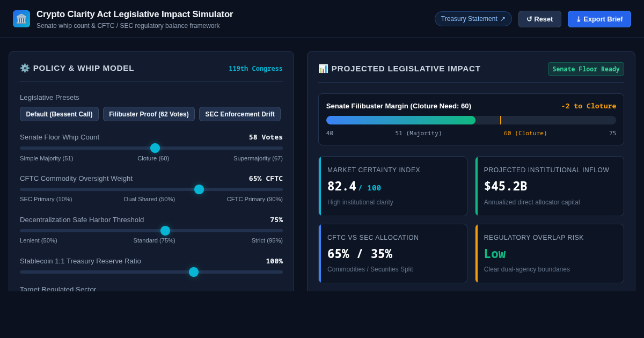
Task: Click the Commodities / Securities Split caption
Action: click(370, 269)
